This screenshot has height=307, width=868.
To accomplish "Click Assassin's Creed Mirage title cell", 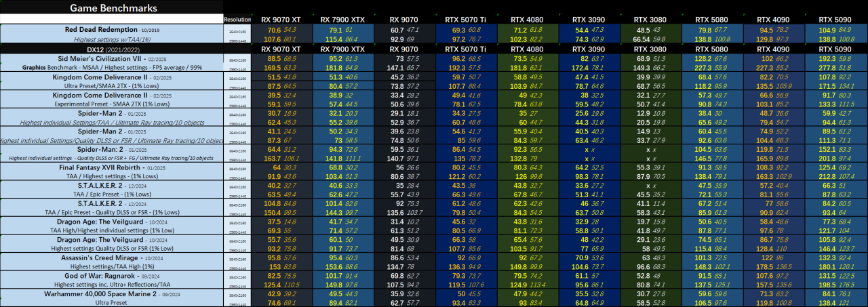I will (x=112, y=258).
